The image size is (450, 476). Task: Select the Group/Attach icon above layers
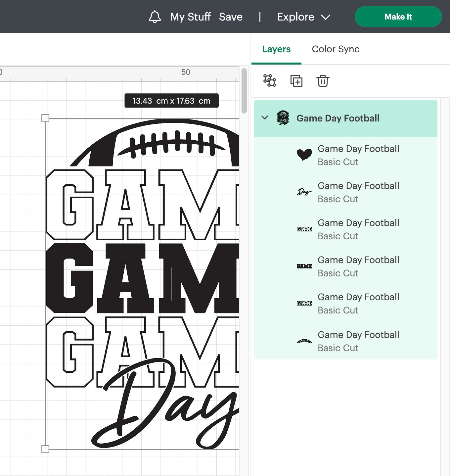click(x=269, y=80)
